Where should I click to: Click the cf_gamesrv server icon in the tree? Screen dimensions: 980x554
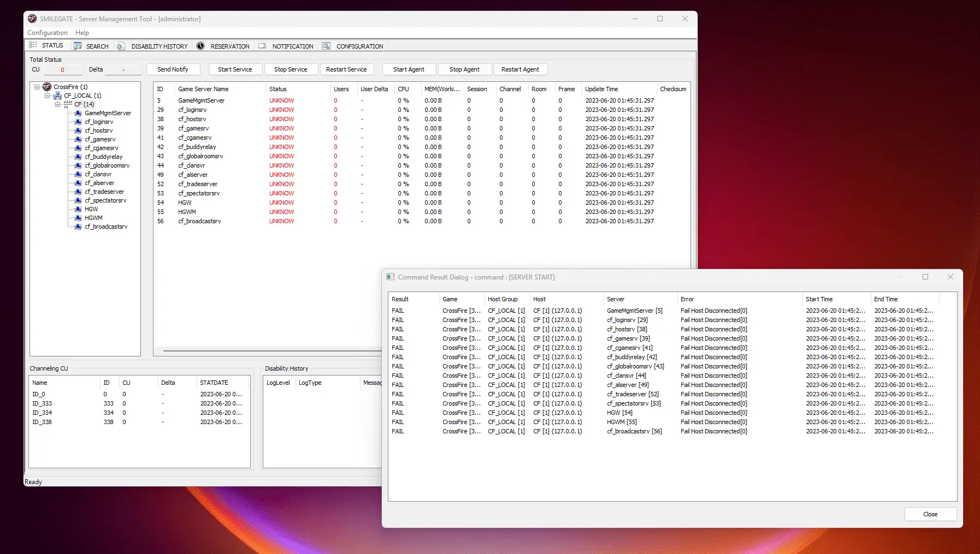pos(78,139)
